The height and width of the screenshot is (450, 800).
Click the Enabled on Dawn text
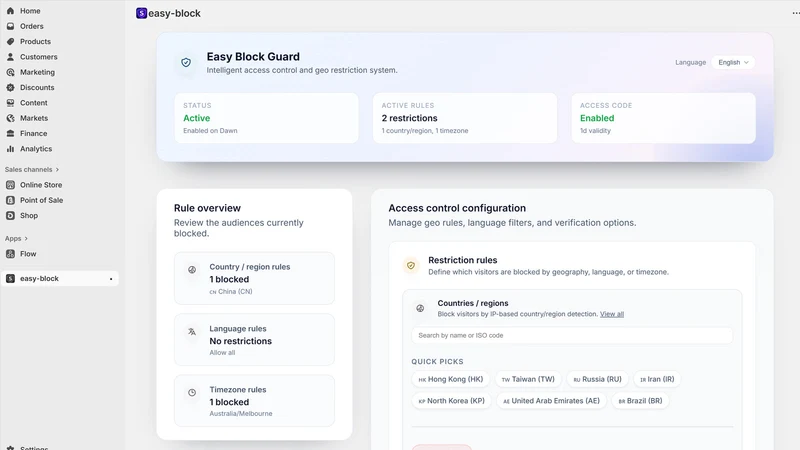point(210,131)
